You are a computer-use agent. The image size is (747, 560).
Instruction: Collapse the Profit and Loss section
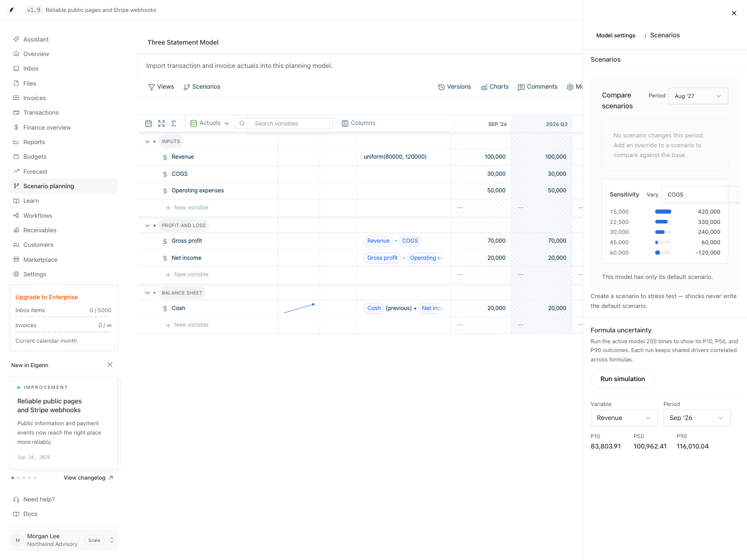[x=147, y=226]
